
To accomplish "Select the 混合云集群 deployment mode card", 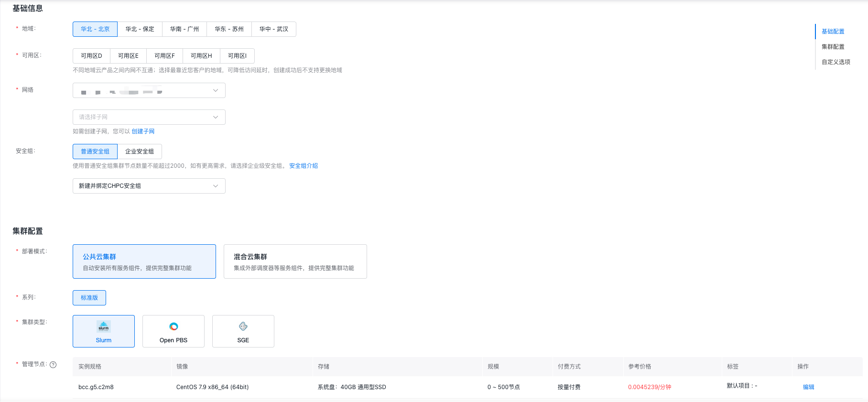I will 295,261.
